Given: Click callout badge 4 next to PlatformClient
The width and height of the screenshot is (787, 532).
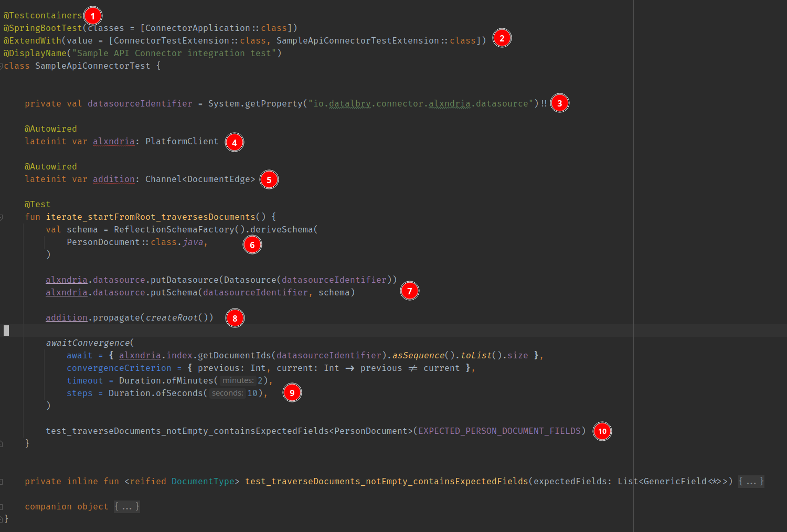Looking at the screenshot, I should [x=235, y=142].
